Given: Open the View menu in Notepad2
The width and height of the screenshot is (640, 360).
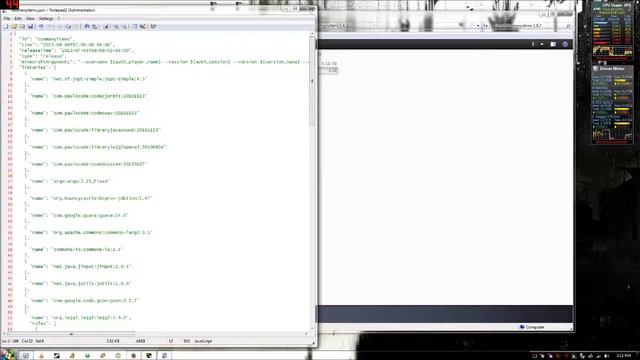Looking at the screenshot, I should pos(30,18).
